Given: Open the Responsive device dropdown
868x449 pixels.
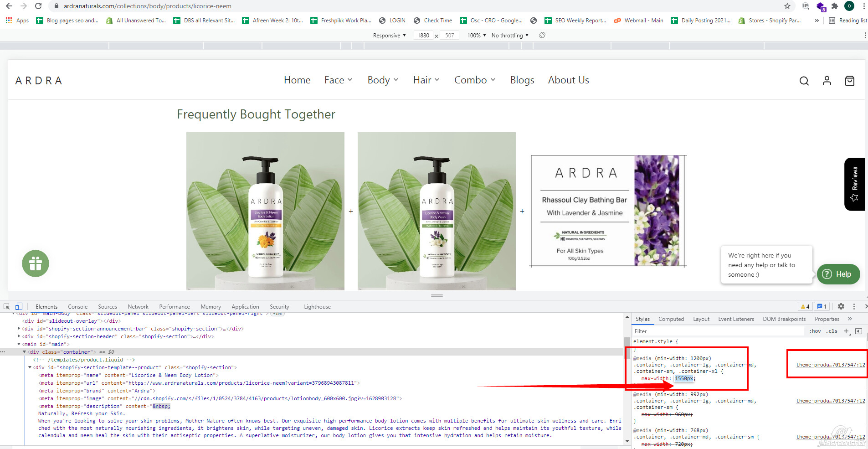Looking at the screenshot, I should point(389,35).
